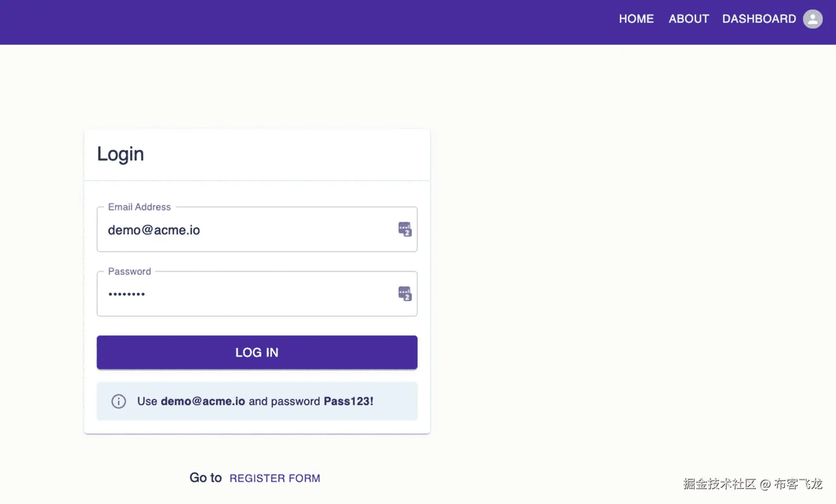Screen dimensions: 836x504
Task: Click the floating Password label
Action: pos(129,271)
